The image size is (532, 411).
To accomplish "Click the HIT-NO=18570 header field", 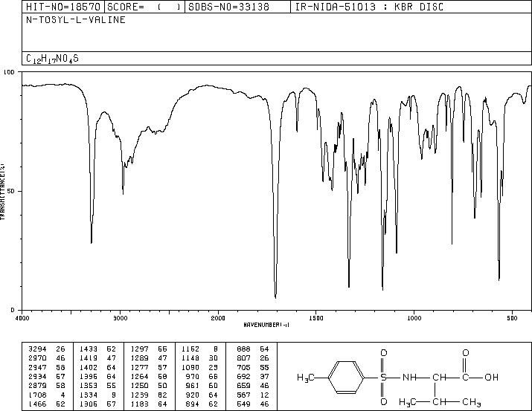I will click(63, 7).
